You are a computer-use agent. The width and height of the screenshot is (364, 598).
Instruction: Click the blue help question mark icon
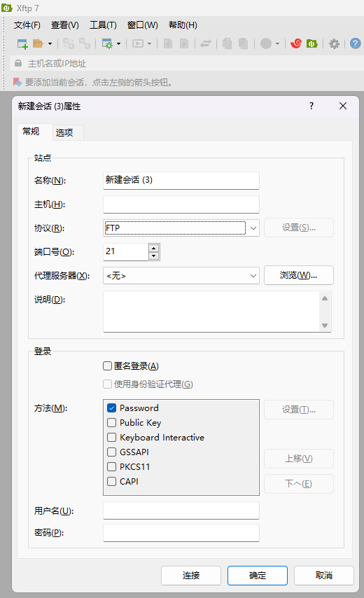(x=355, y=44)
